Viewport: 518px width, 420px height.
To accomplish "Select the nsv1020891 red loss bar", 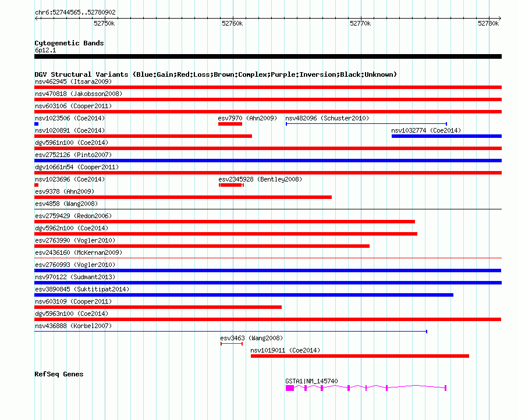I will tap(143, 136).
